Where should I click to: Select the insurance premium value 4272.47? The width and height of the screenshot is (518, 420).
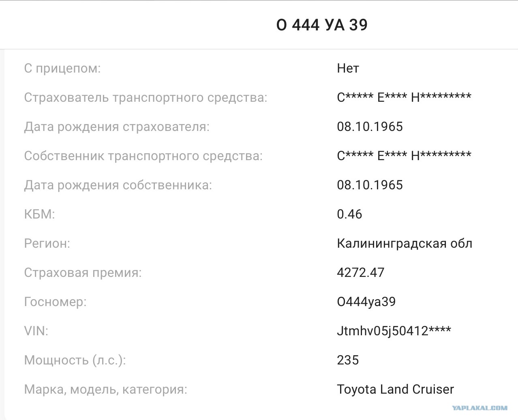(360, 273)
